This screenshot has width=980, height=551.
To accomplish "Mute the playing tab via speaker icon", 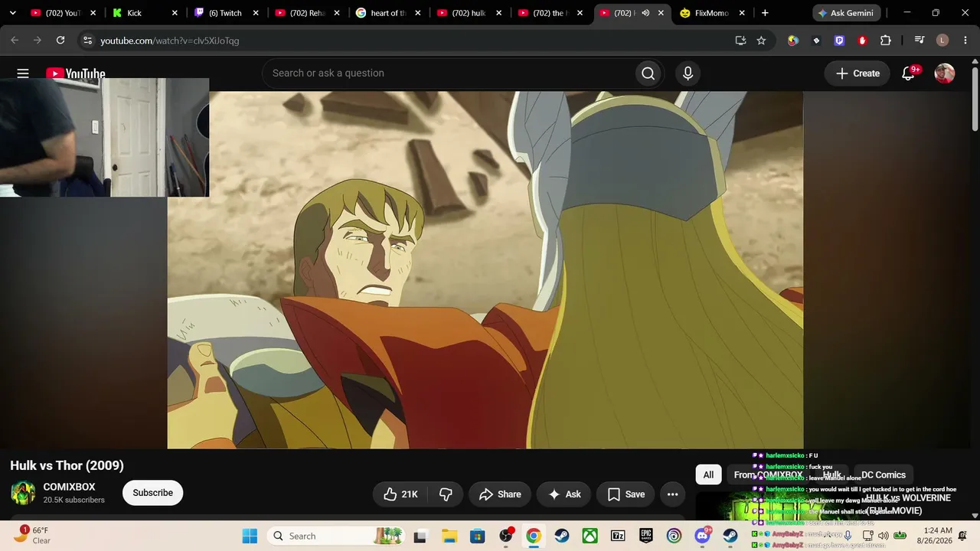I will [645, 13].
